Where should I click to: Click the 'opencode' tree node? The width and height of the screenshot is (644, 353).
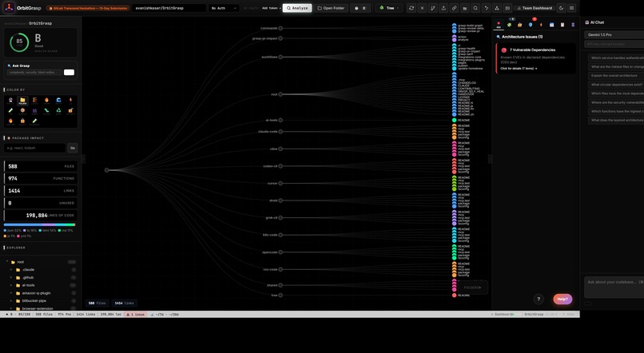(x=280, y=252)
